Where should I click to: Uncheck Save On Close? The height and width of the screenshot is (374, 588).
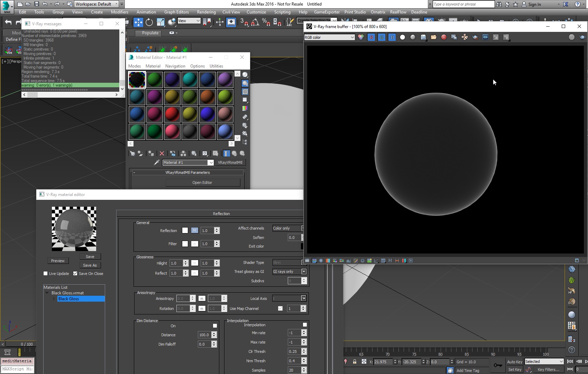pos(75,274)
